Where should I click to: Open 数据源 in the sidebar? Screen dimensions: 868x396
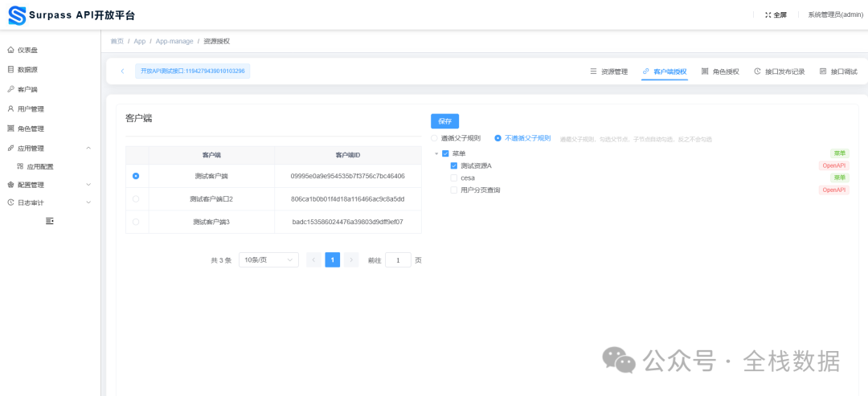tap(28, 70)
